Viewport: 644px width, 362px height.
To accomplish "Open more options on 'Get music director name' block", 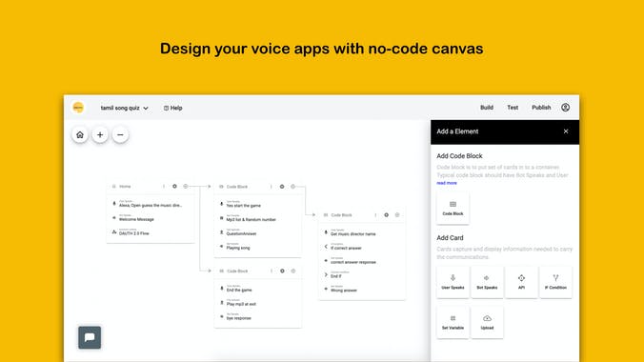I will 375,215.
